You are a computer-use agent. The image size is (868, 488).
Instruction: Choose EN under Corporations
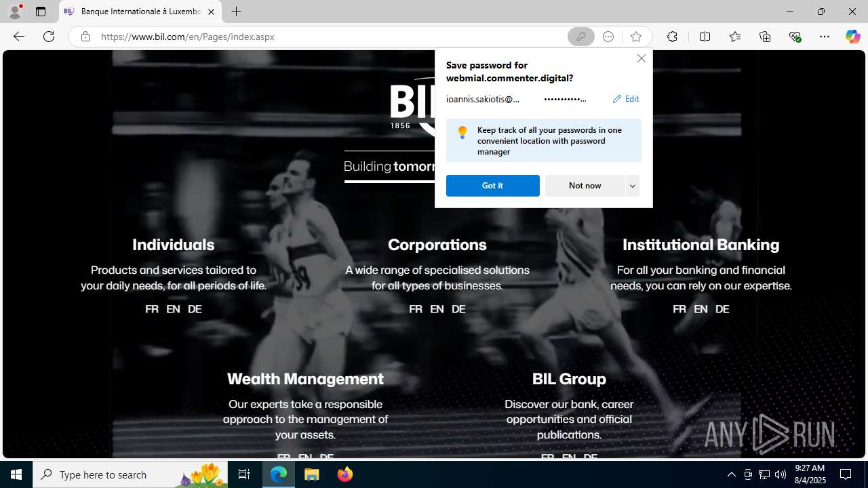pyautogui.click(x=437, y=309)
